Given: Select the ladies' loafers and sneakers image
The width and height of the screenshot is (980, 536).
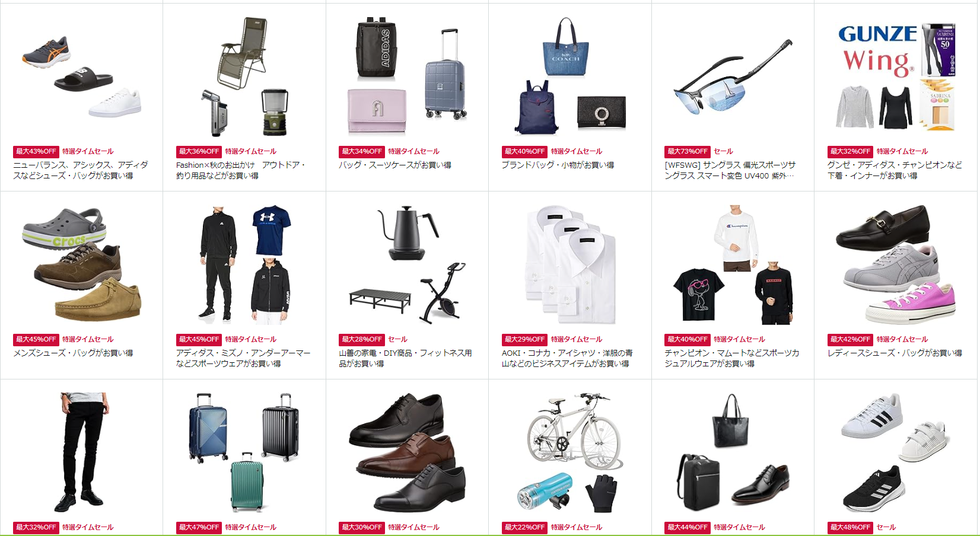Looking at the screenshot, I should coord(896,264).
